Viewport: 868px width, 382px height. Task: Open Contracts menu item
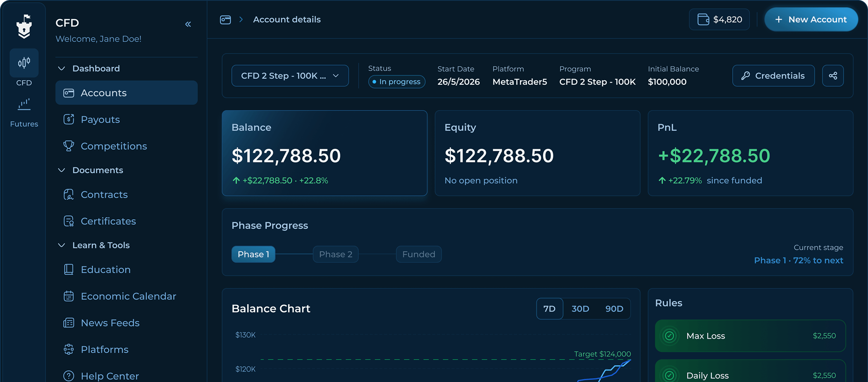point(126,195)
